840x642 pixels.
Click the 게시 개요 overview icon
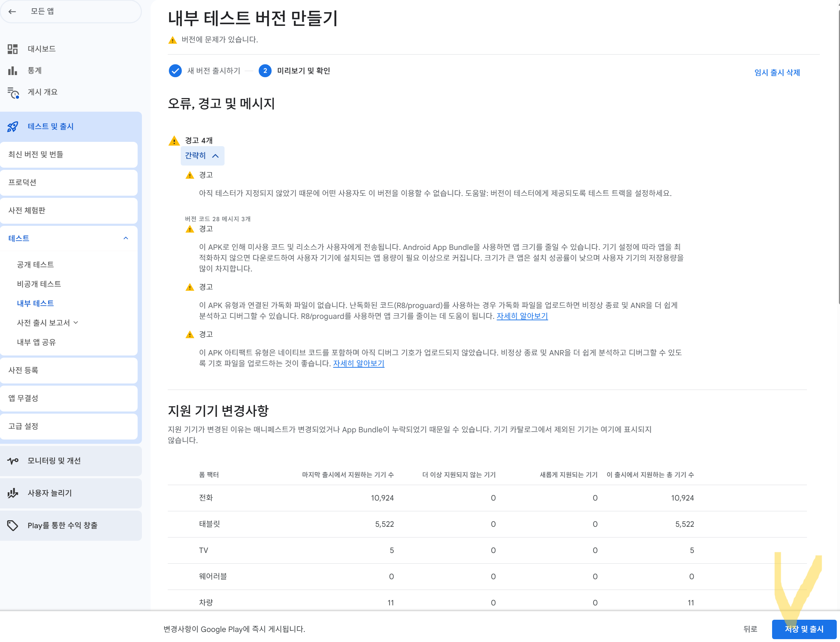pos(13,93)
